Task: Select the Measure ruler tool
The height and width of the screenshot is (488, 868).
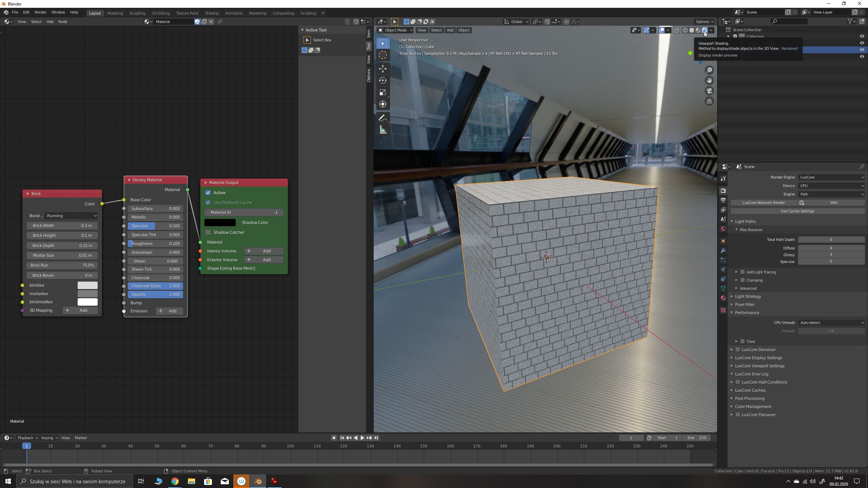Action: 383,130
